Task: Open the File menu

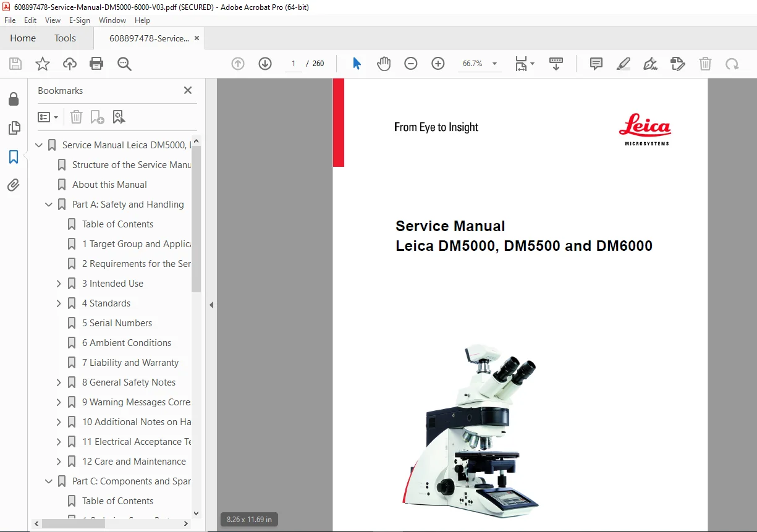Action: (10, 20)
